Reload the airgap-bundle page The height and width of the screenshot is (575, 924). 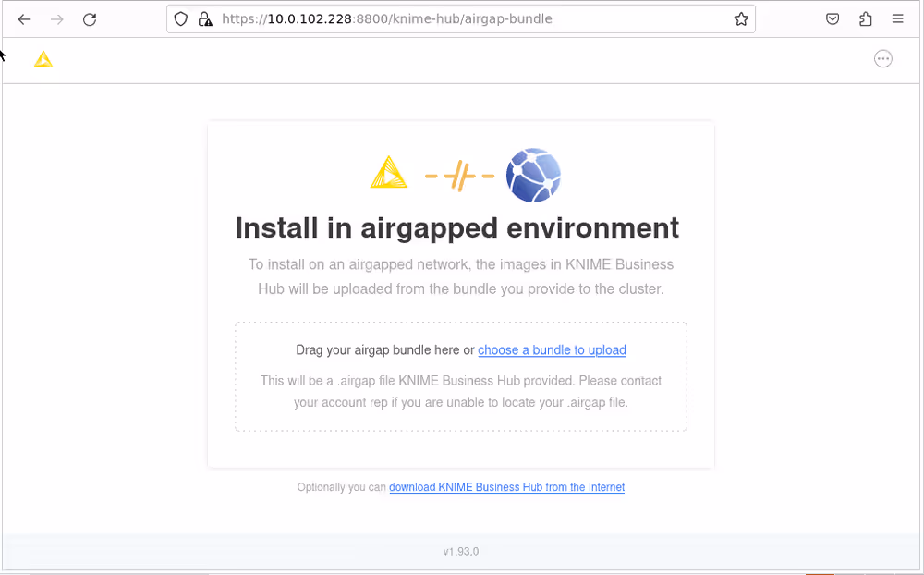click(89, 18)
